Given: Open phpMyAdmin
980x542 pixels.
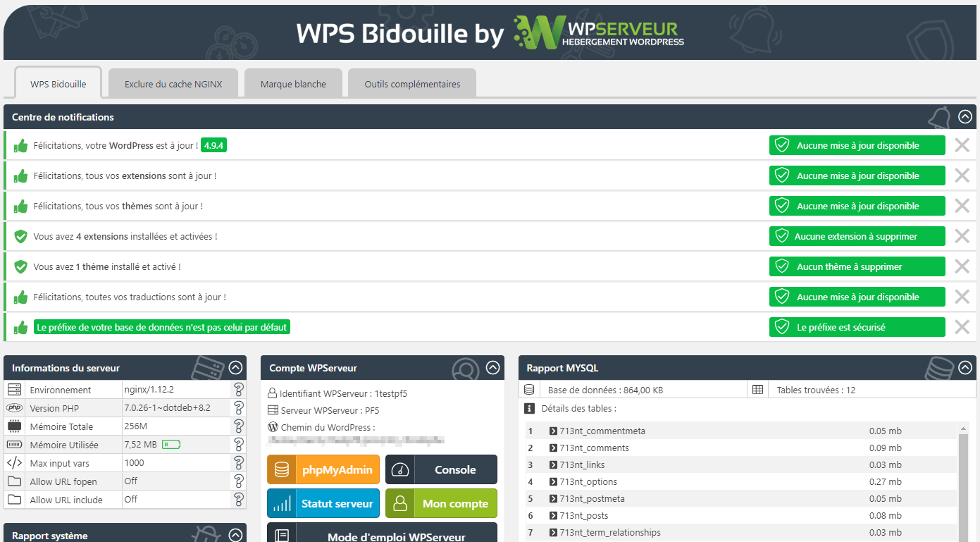Looking at the screenshot, I should [x=323, y=469].
